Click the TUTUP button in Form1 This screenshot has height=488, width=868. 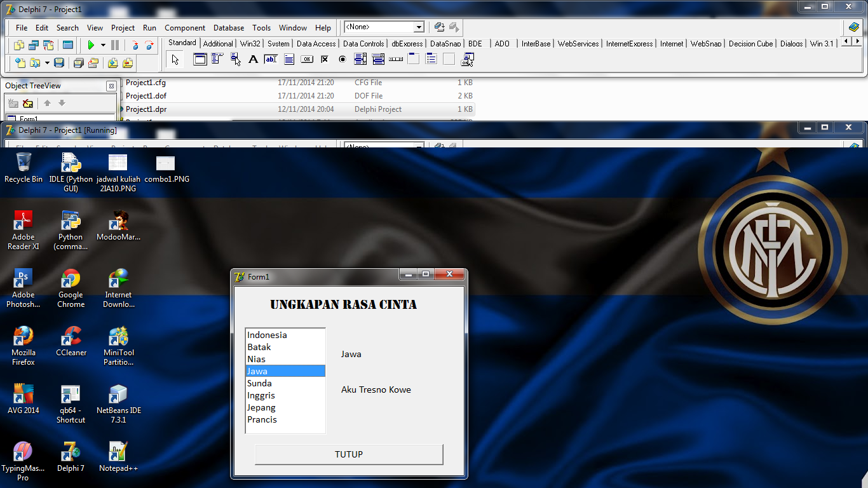point(349,454)
